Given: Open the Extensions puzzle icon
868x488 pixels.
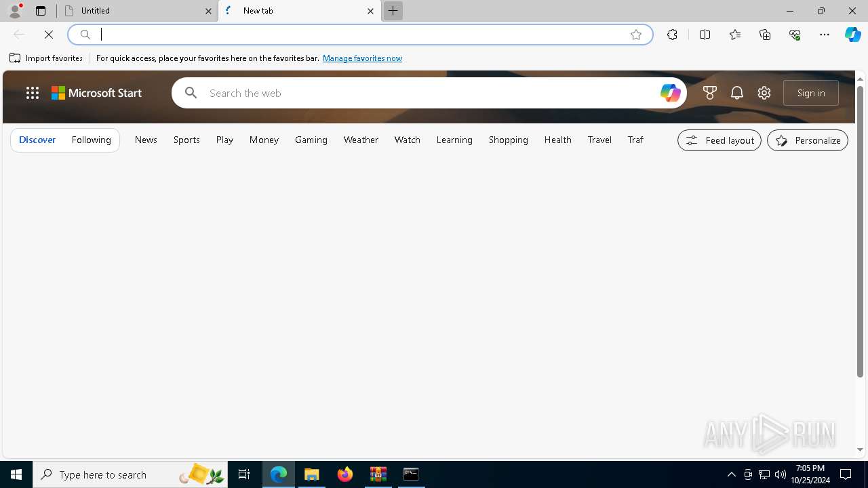Looking at the screenshot, I should [672, 35].
